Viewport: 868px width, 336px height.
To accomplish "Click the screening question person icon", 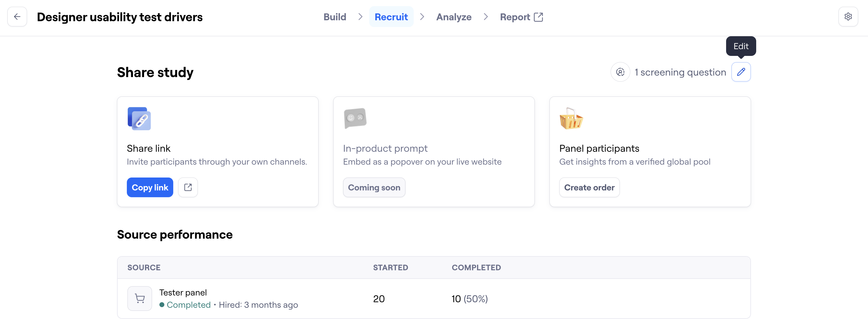I will (620, 72).
